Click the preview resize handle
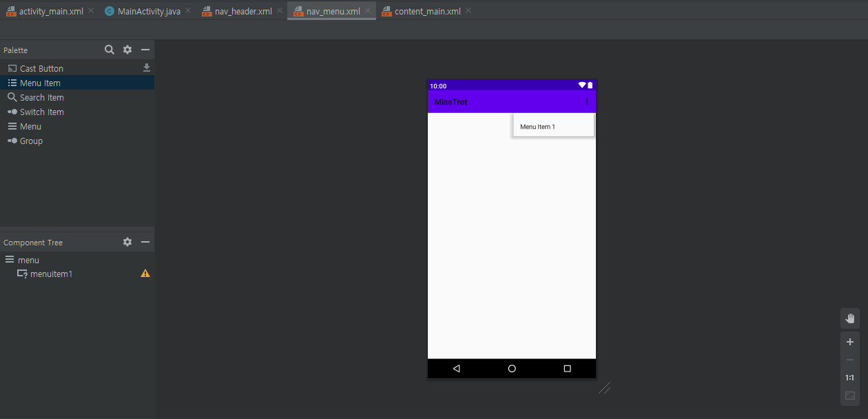 point(605,388)
